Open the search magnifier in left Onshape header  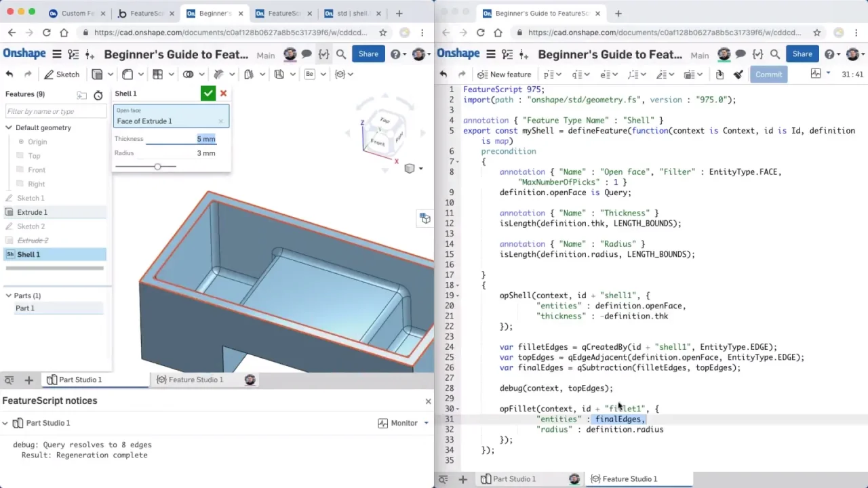point(341,54)
